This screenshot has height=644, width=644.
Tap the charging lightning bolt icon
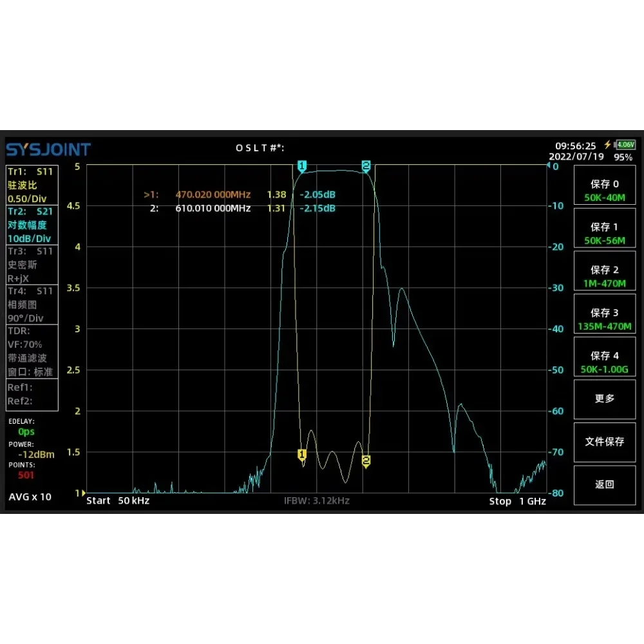point(608,144)
